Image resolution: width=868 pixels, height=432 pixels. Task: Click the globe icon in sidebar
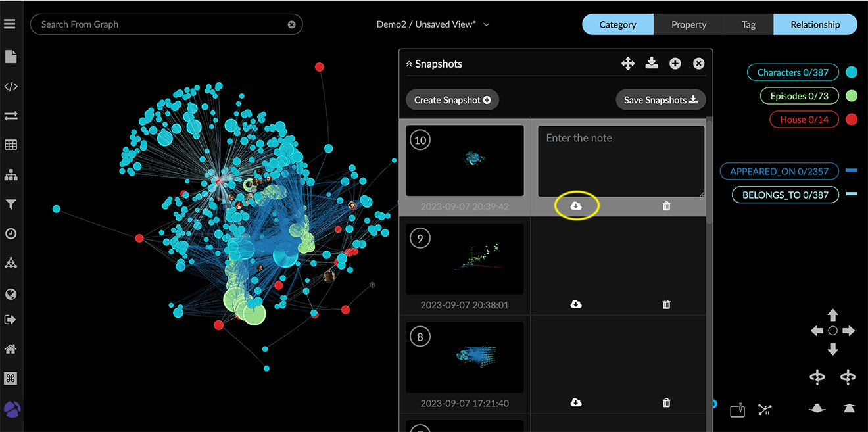tap(11, 294)
